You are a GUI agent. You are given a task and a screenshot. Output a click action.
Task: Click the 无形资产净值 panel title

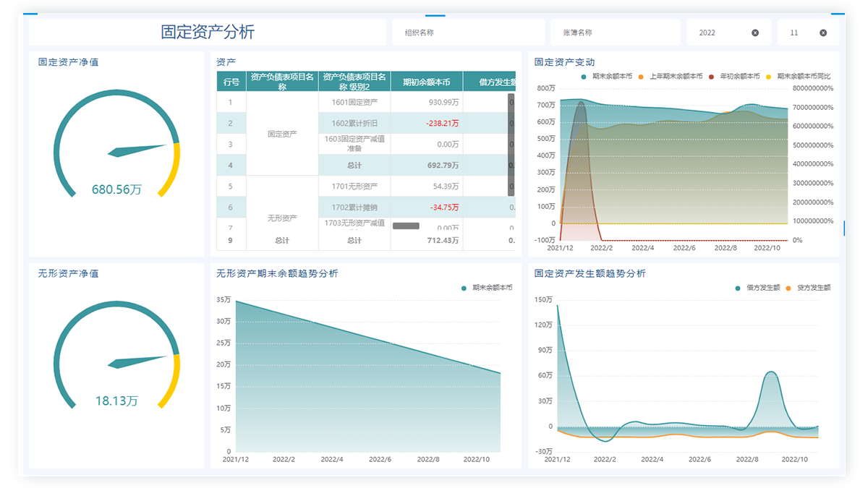pos(69,273)
